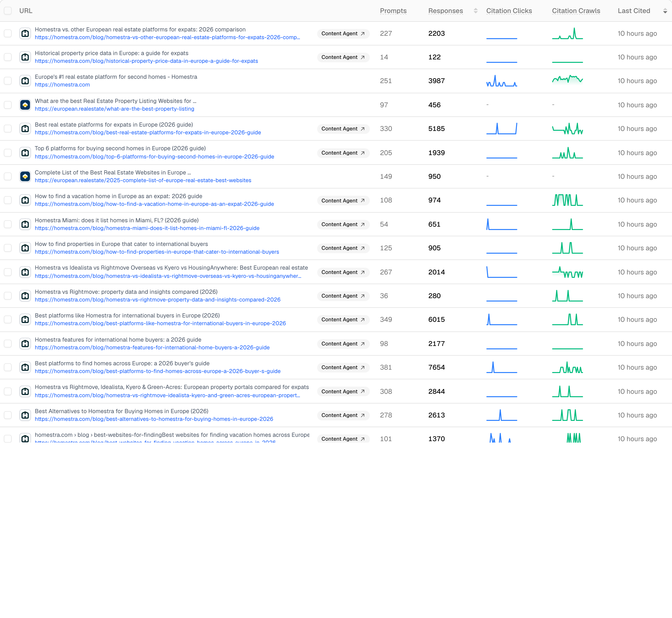672x618 pixels.
Task: Click the sort arrows icon next to Last Cited
Action: [x=665, y=11]
